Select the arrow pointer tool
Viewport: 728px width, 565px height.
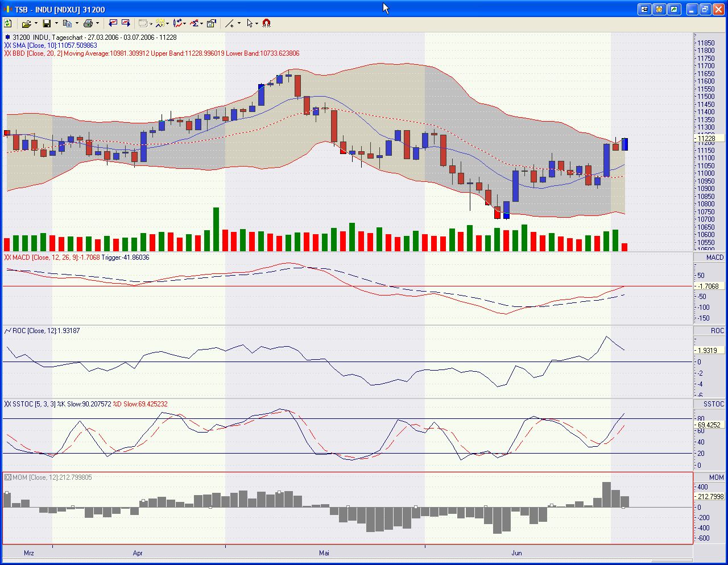tap(250, 23)
